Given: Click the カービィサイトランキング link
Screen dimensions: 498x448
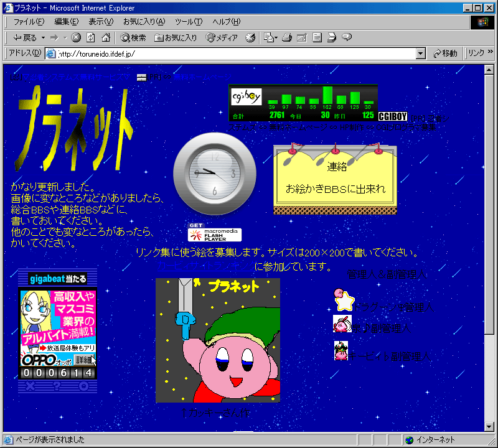Looking at the screenshot, I should pyautogui.click(x=206, y=266).
